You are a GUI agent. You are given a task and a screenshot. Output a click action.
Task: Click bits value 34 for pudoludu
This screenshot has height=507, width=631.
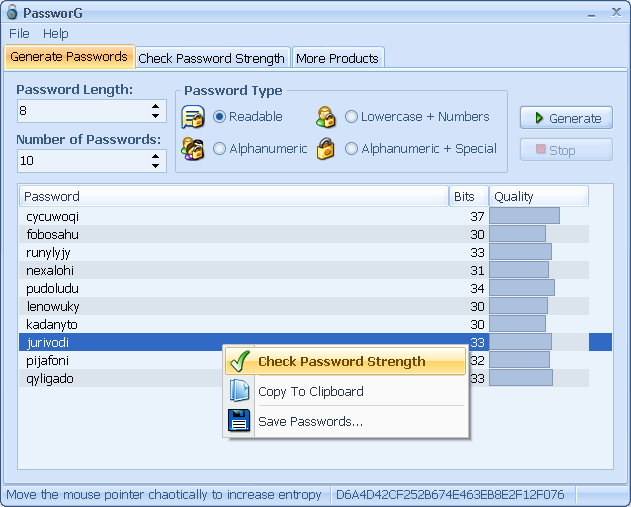point(477,289)
